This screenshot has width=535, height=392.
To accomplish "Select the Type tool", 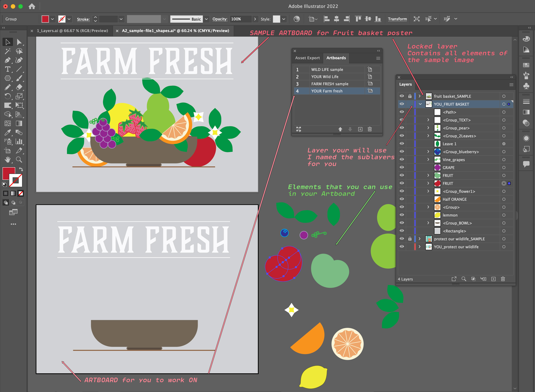I will [x=7, y=69].
